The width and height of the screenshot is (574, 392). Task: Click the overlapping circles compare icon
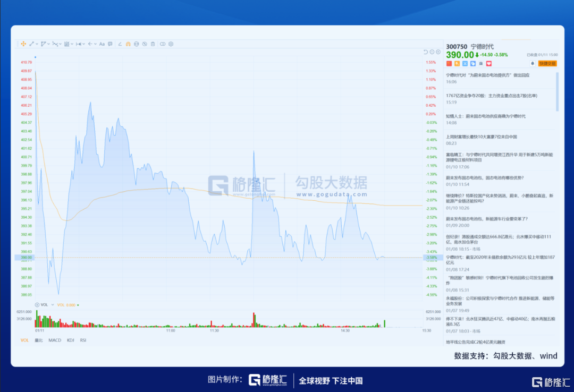(163, 44)
